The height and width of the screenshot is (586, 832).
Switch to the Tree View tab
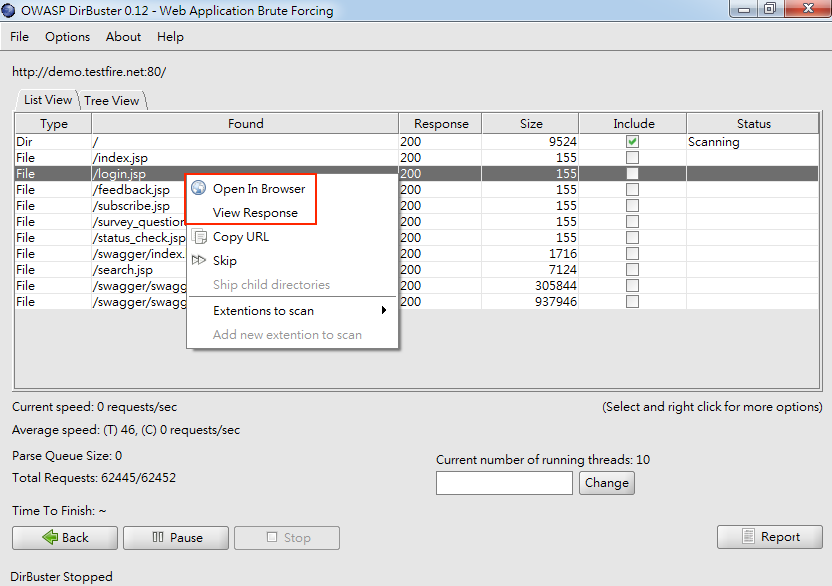click(112, 100)
